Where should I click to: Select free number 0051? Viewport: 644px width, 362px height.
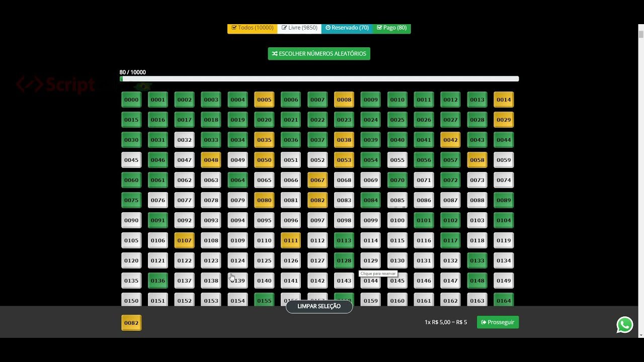pos(291,160)
